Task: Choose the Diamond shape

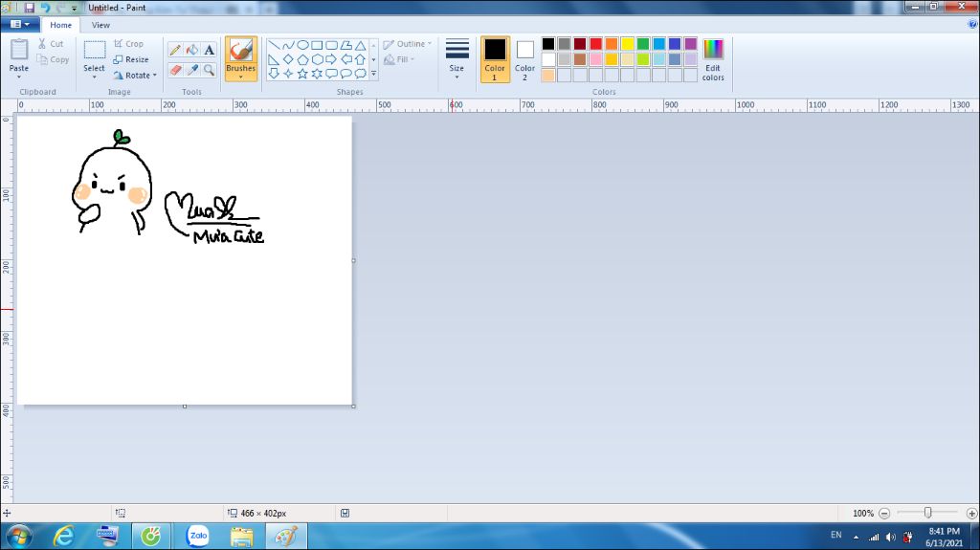Action: [x=288, y=59]
